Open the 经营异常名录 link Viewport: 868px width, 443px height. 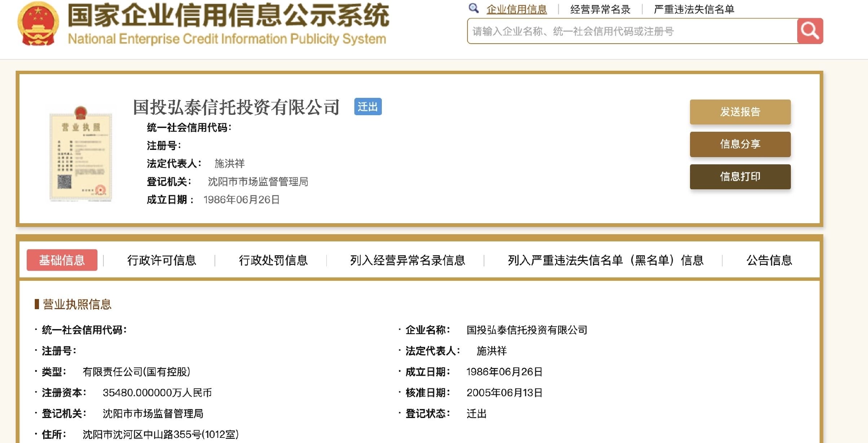coord(600,9)
